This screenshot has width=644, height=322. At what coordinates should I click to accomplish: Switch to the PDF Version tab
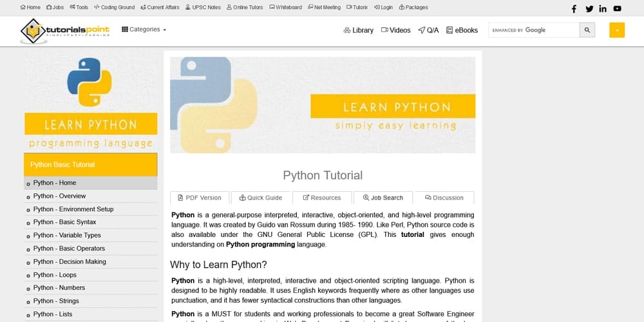(199, 198)
